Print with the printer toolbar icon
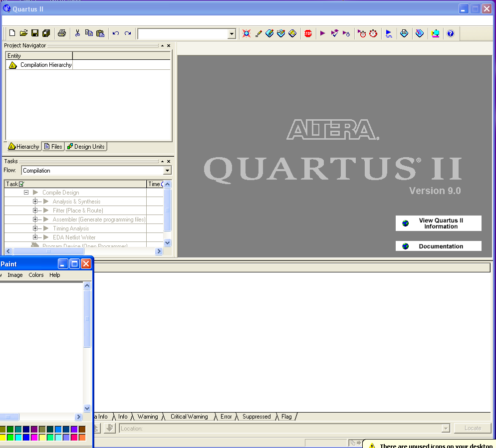 pyautogui.click(x=62, y=33)
